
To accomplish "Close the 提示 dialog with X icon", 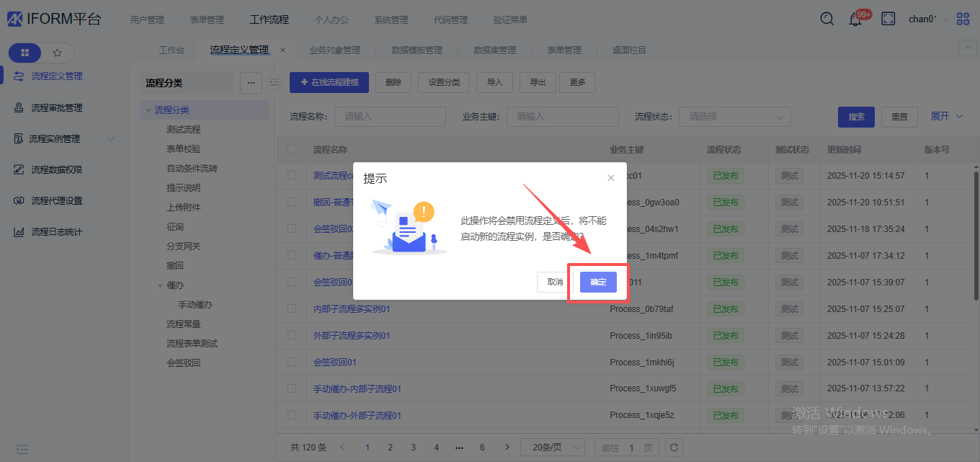I will [x=611, y=178].
